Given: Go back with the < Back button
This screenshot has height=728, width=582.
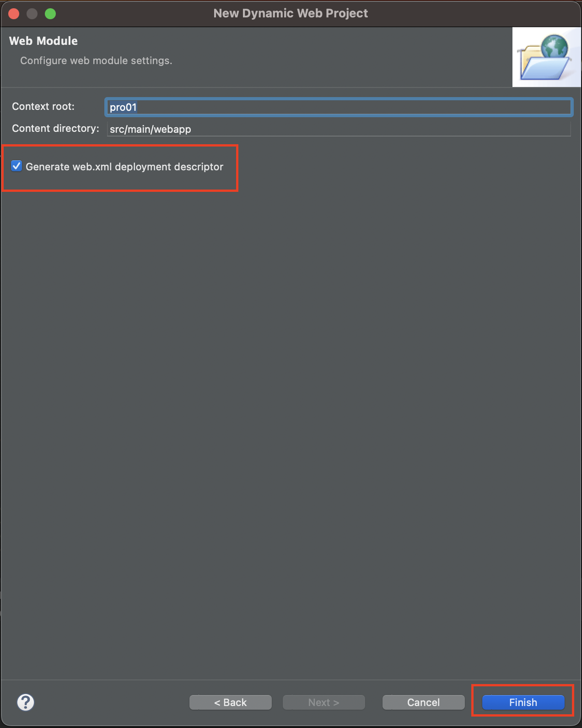Looking at the screenshot, I should click(x=230, y=702).
